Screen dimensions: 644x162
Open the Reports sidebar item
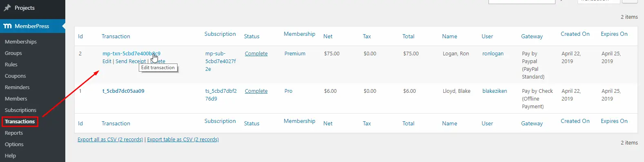pos(13,133)
